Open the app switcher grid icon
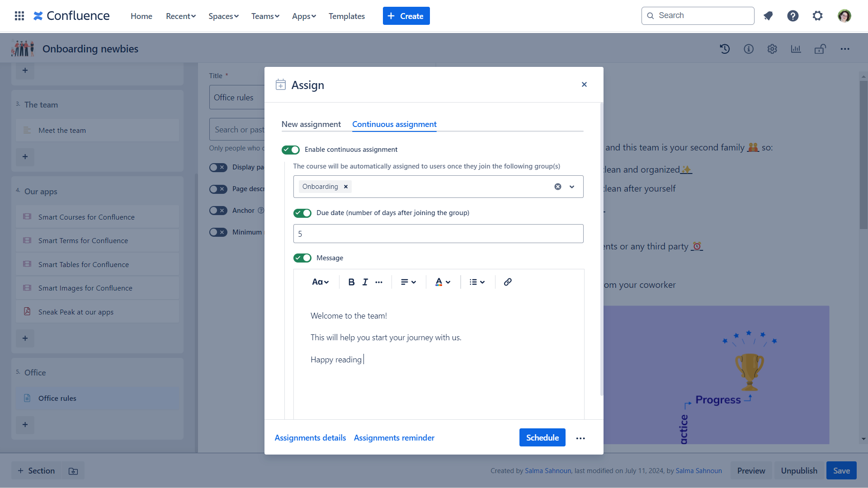Image resolution: width=868 pixels, height=488 pixels. pyautogui.click(x=19, y=16)
